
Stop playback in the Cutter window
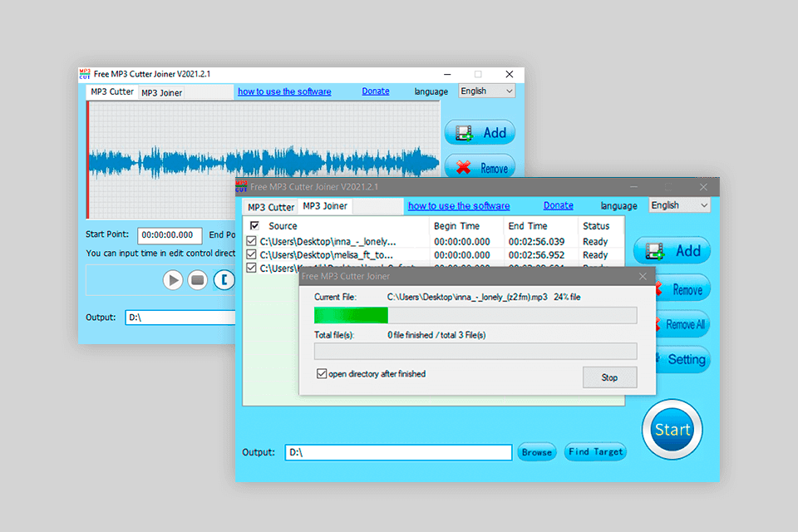[x=198, y=279]
